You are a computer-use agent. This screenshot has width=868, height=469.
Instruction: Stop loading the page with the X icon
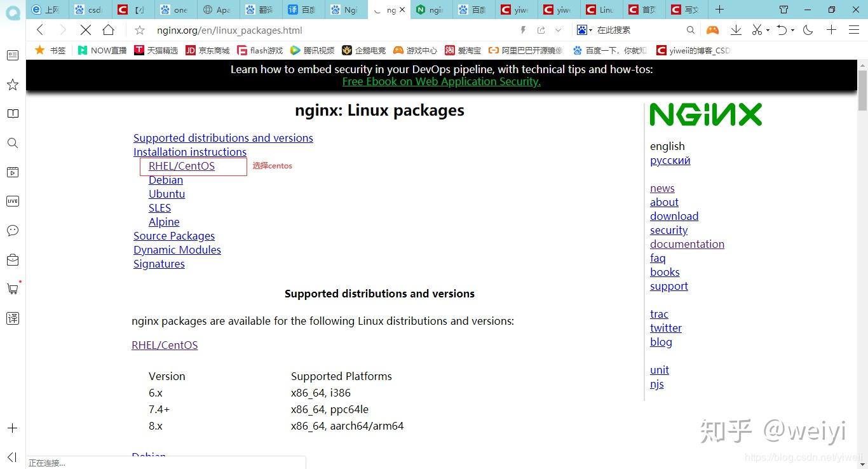pos(86,30)
